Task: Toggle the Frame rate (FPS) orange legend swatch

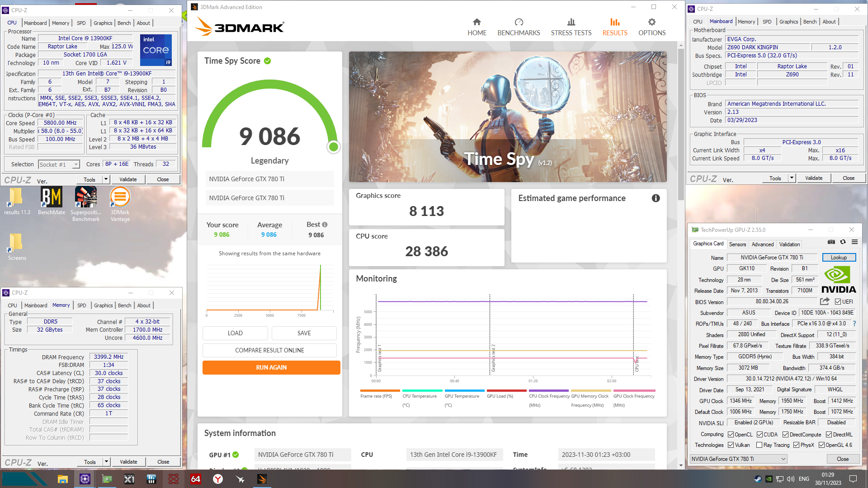Action: (380, 390)
